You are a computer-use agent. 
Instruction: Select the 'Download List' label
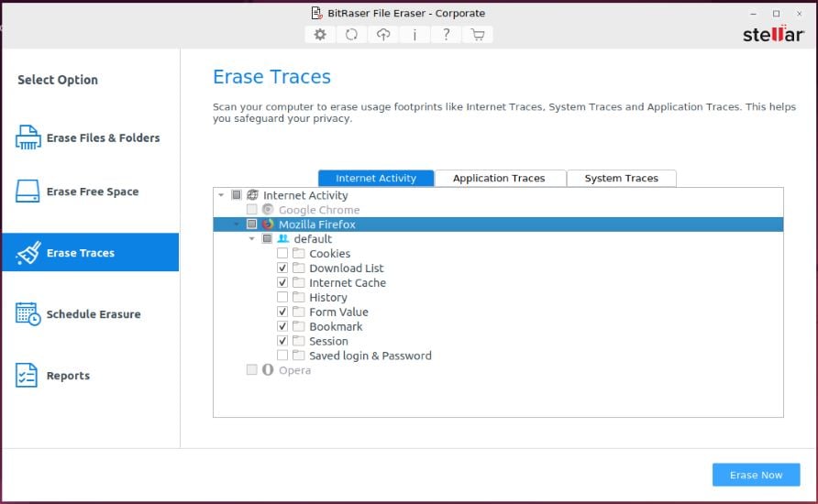[x=347, y=268]
